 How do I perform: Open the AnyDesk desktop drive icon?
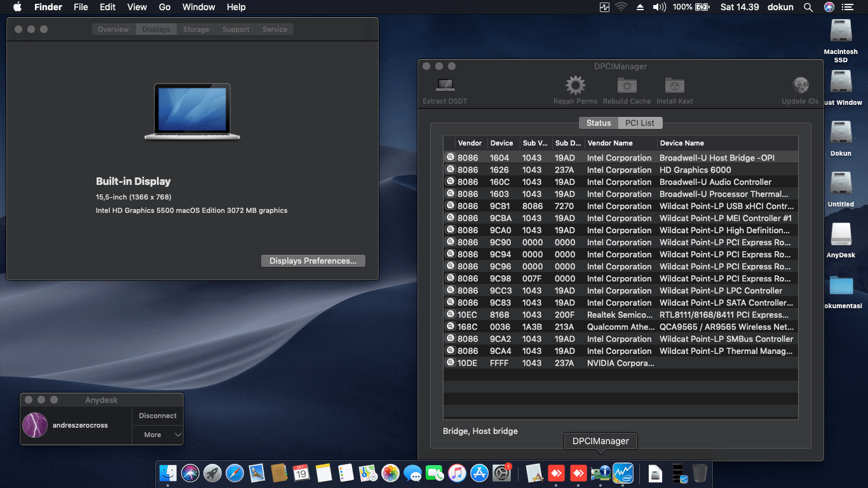[x=841, y=235]
